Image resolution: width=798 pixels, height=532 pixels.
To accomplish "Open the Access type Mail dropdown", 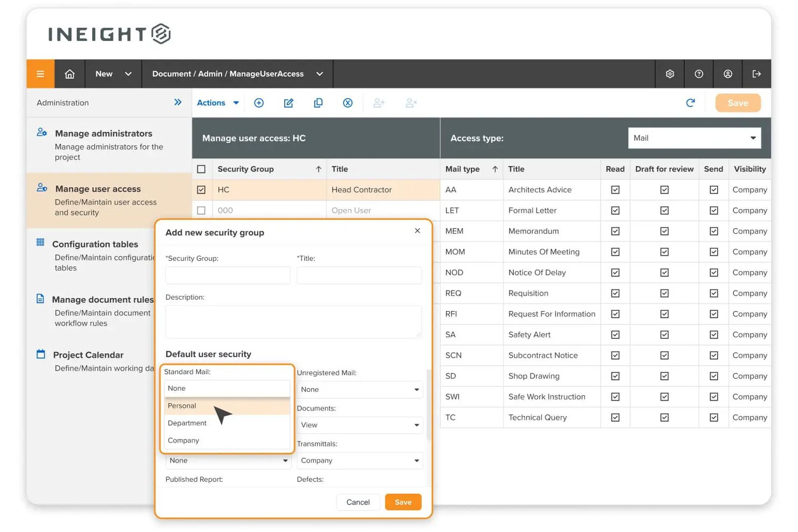I will pyautogui.click(x=694, y=138).
